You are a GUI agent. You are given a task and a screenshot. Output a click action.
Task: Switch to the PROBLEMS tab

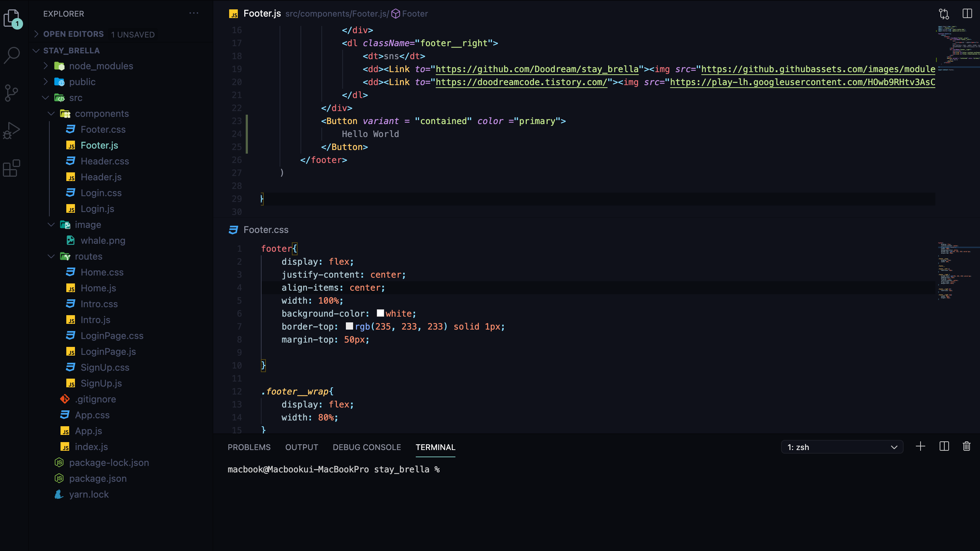coord(249,447)
